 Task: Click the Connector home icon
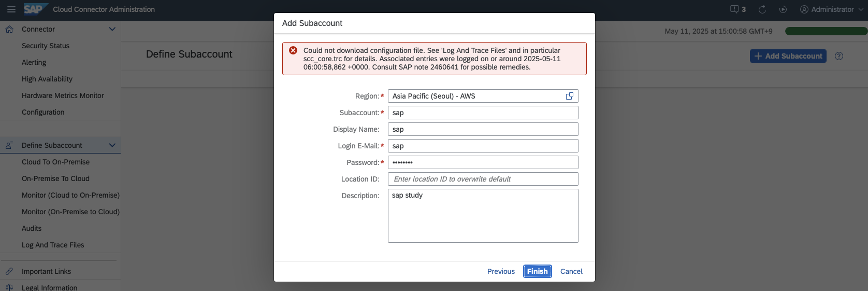coord(9,29)
